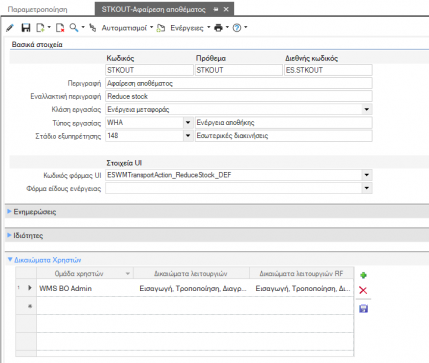429x363 pixels.
Task: Open the Φόρμα είδους ενέργειας dropdown
Action: 367,188
